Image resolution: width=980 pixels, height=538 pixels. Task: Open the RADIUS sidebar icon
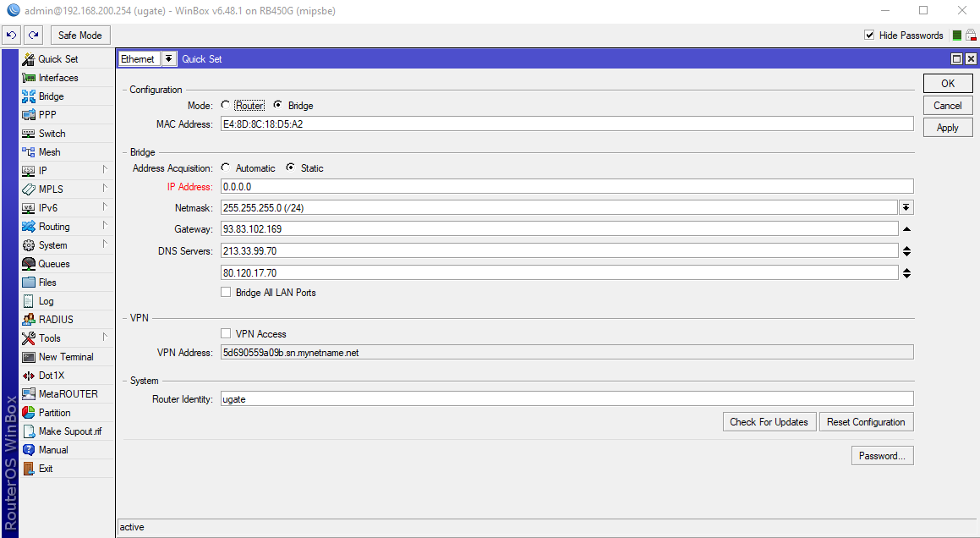click(x=29, y=319)
